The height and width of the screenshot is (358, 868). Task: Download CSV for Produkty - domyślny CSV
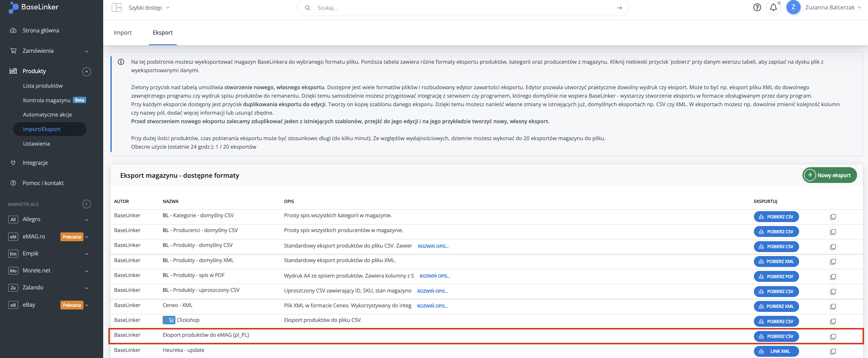[776, 247]
